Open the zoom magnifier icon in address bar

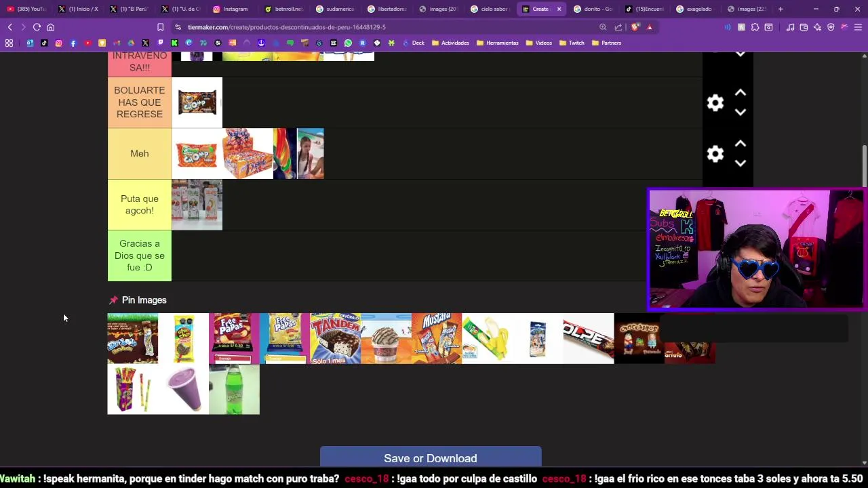603,27
